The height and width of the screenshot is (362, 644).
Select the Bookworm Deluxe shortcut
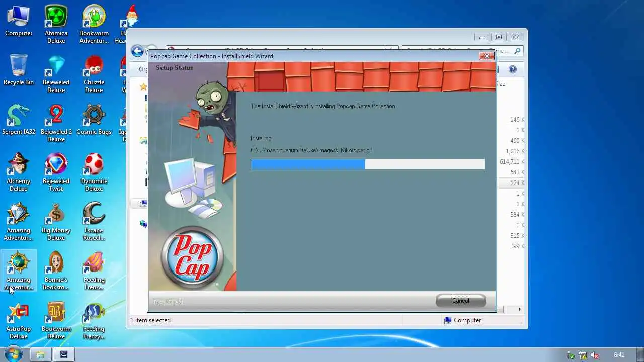(56, 320)
